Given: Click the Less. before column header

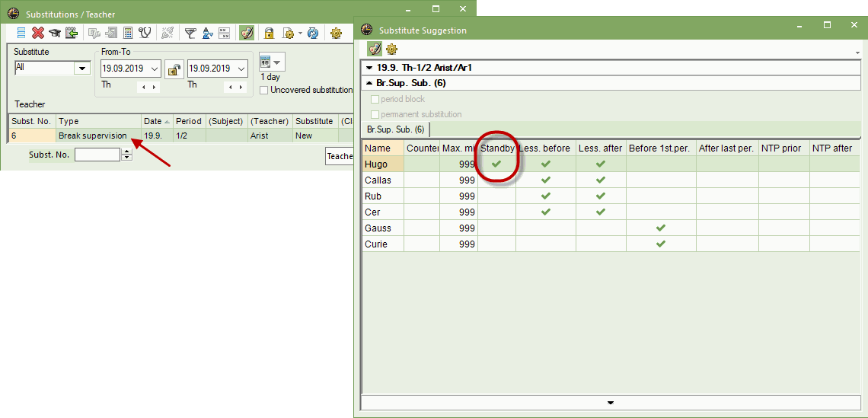Looking at the screenshot, I should click(x=546, y=148).
